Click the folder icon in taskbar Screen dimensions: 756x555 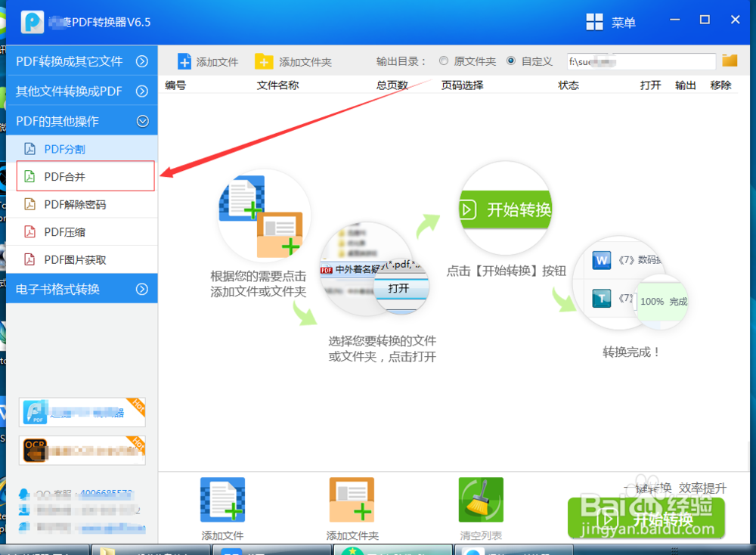click(x=107, y=551)
